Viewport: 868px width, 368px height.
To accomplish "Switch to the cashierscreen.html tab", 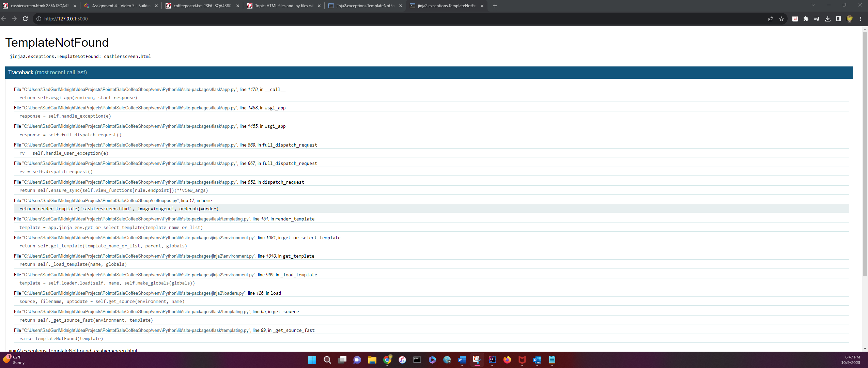I will pos(39,6).
